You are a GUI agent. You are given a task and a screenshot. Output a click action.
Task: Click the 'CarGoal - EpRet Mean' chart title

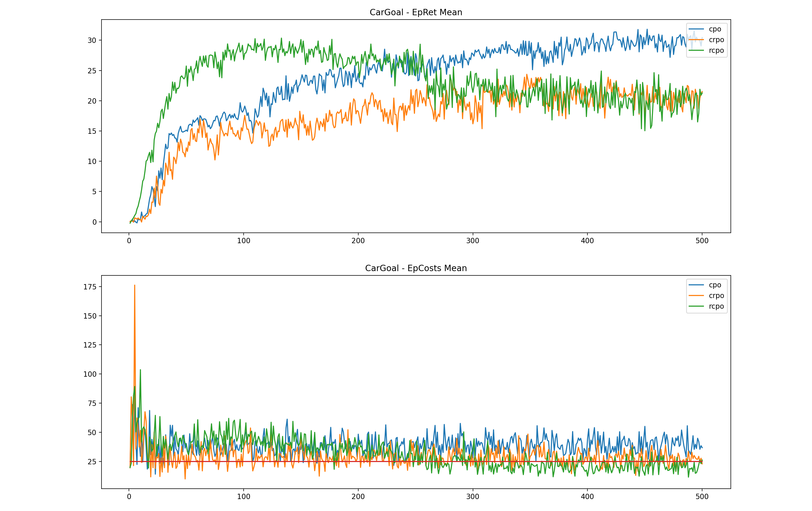[x=416, y=12]
